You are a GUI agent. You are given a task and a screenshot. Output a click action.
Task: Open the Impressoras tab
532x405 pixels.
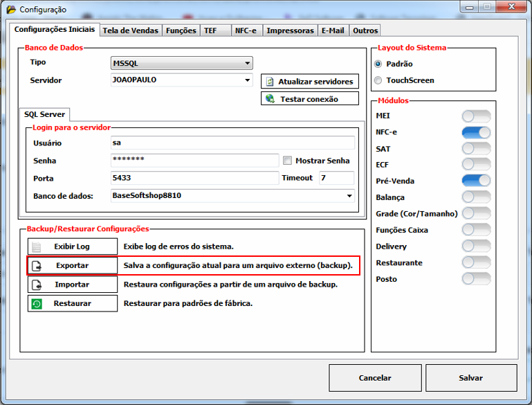[x=290, y=30]
